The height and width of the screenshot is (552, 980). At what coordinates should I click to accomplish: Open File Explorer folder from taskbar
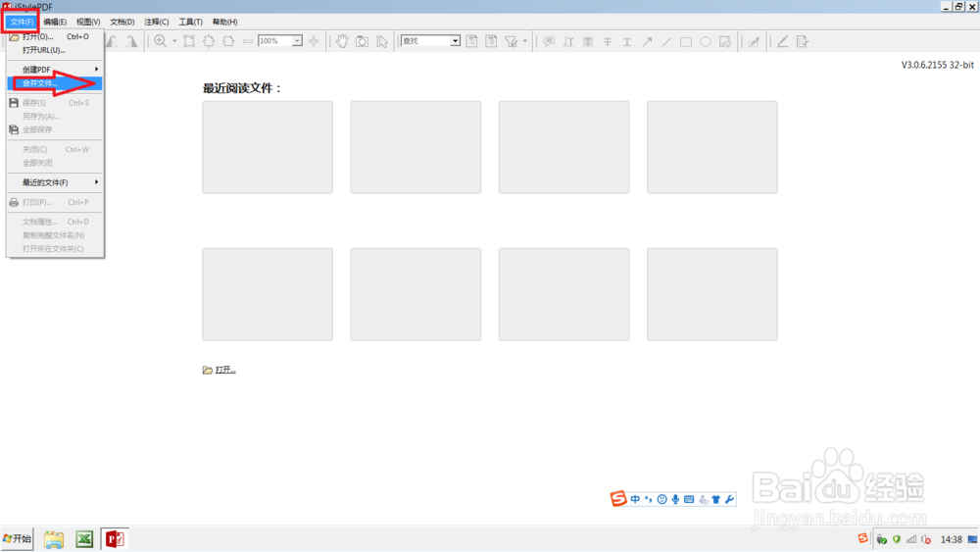[x=54, y=539]
